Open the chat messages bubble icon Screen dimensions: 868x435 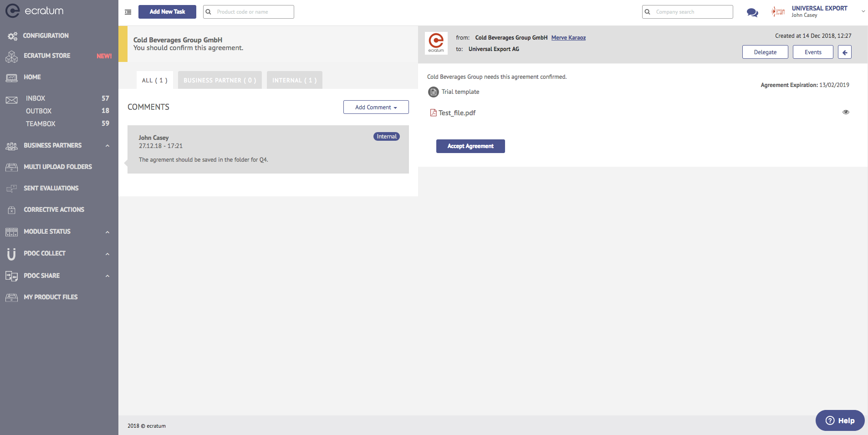tap(752, 13)
